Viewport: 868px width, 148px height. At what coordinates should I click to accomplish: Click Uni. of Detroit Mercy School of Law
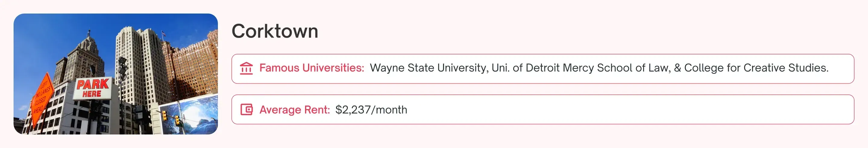(580, 68)
